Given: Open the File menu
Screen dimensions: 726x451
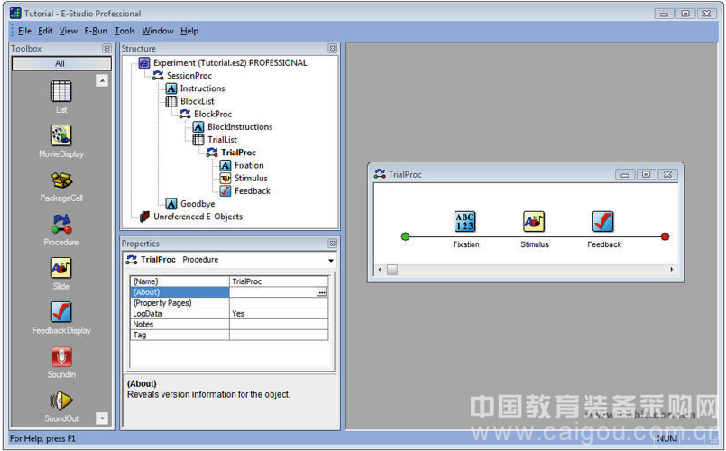Looking at the screenshot, I should pyautogui.click(x=25, y=31).
